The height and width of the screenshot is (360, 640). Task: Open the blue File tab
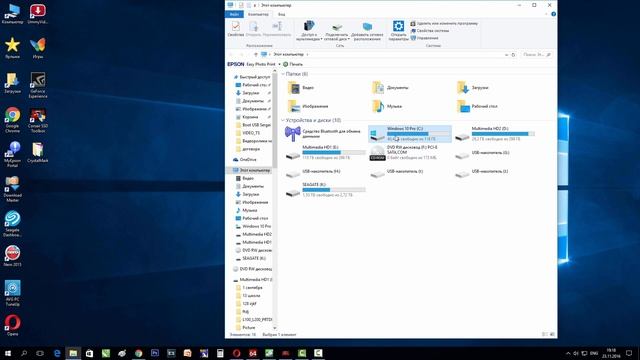[234, 14]
